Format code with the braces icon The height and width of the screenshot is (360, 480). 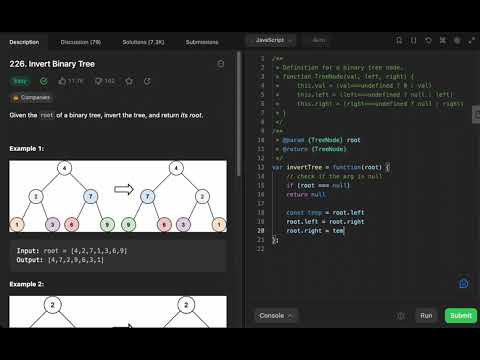click(413, 40)
